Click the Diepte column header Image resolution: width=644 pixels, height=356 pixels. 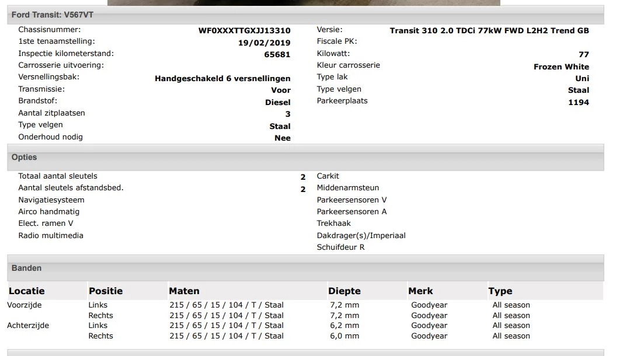tap(344, 291)
